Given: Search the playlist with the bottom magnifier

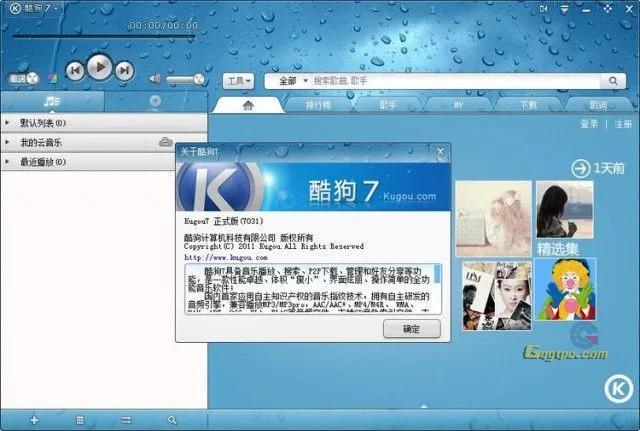Looking at the screenshot, I should [172, 420].
